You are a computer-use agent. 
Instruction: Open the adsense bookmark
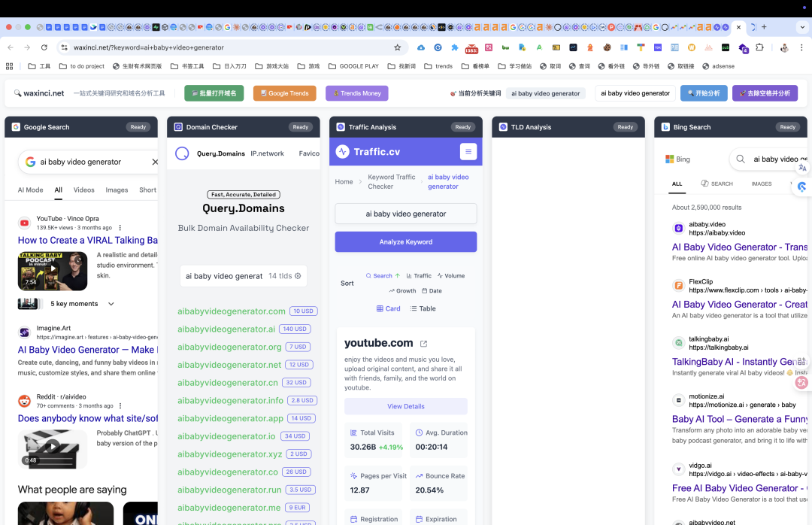(x=718, y=66)
